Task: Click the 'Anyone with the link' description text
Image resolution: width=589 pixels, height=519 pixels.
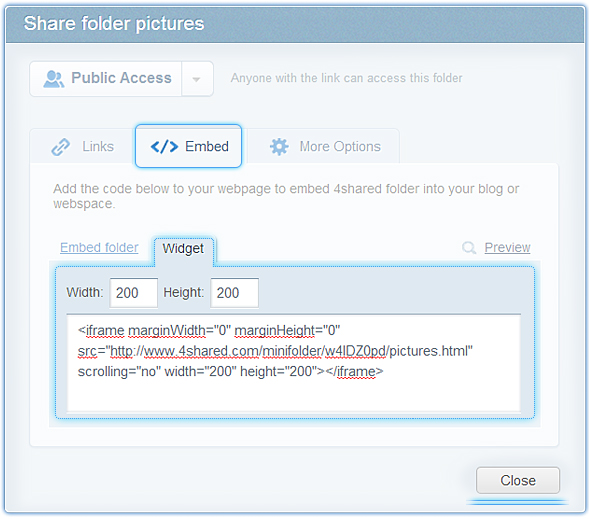Action: click(346, 78)
